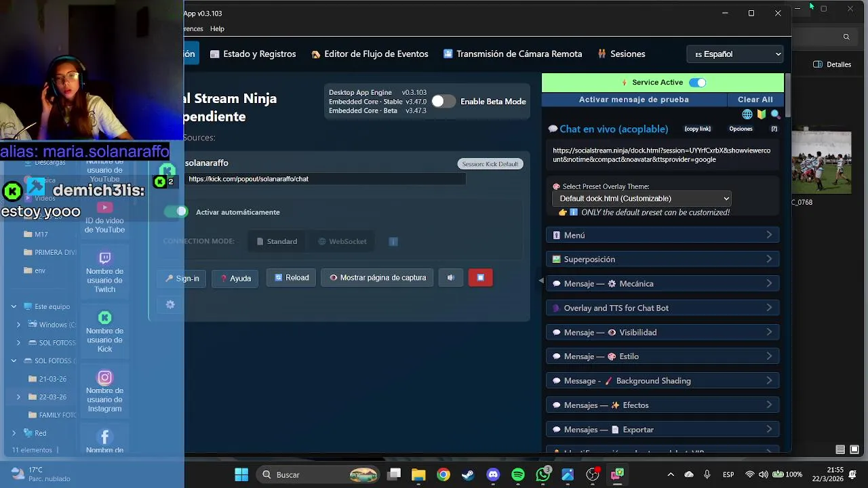Click the red stop source button
This screenshot has height=488, width=868.
[x=480, y=278]
